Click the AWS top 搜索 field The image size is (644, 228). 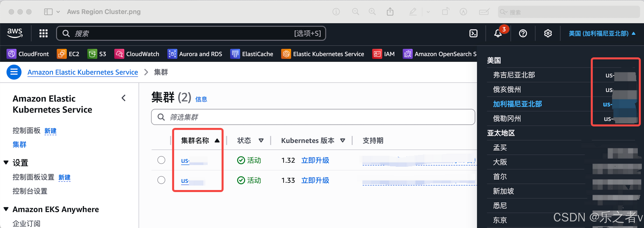point(191,33)
